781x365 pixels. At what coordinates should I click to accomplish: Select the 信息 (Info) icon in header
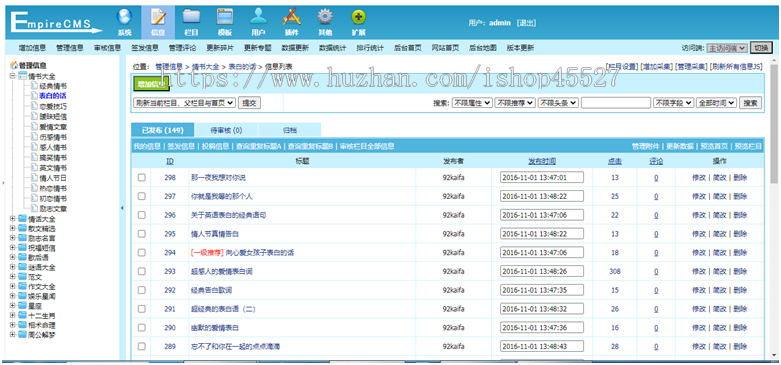(158, 21)
